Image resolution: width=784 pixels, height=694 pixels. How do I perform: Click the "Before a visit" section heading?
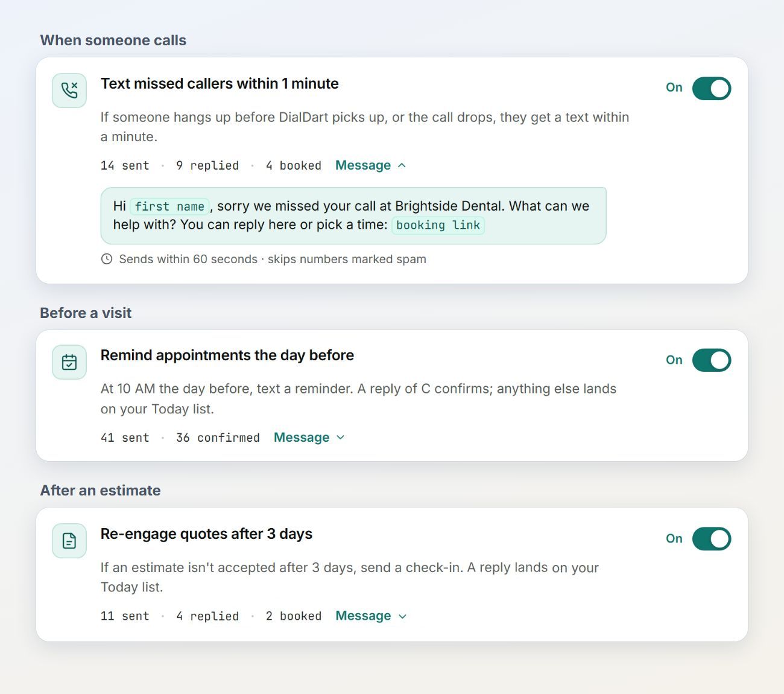coord(86,313)
